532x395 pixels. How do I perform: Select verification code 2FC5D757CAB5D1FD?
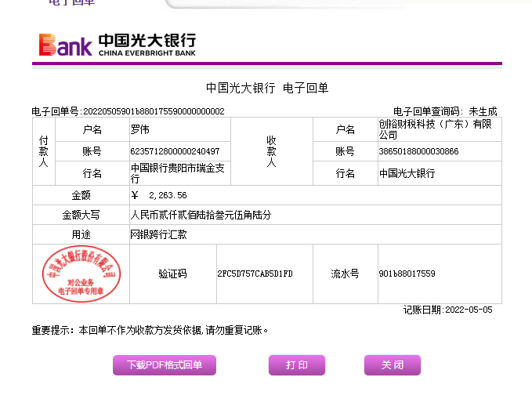[255, 274]
